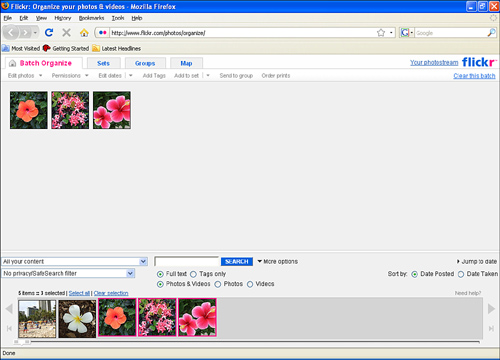This screenshot has height=360, width=500.
Task: Open the history dropdown beside the forward button
Action: (35, 33)
